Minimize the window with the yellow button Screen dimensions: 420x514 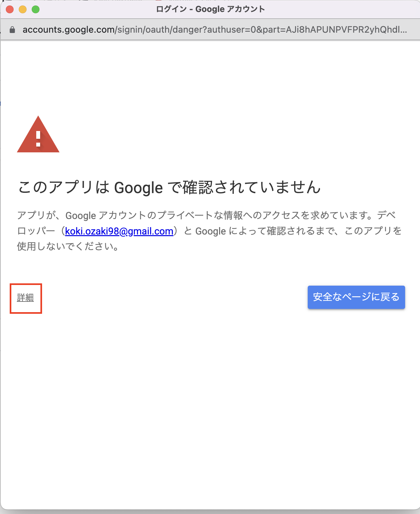coord(23,9)
